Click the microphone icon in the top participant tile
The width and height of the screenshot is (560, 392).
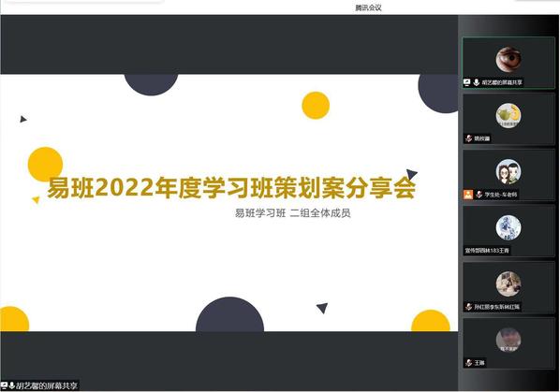(476, 82)
